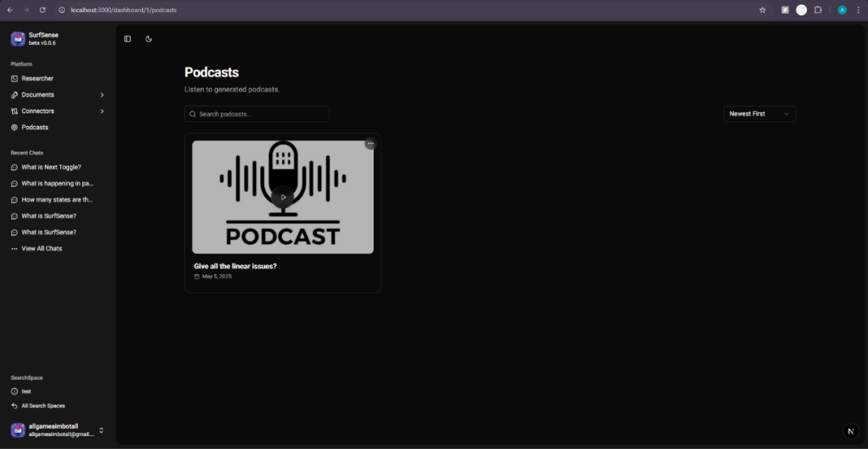Open the 'What is Next Toggle?' chat

[51, 167]
